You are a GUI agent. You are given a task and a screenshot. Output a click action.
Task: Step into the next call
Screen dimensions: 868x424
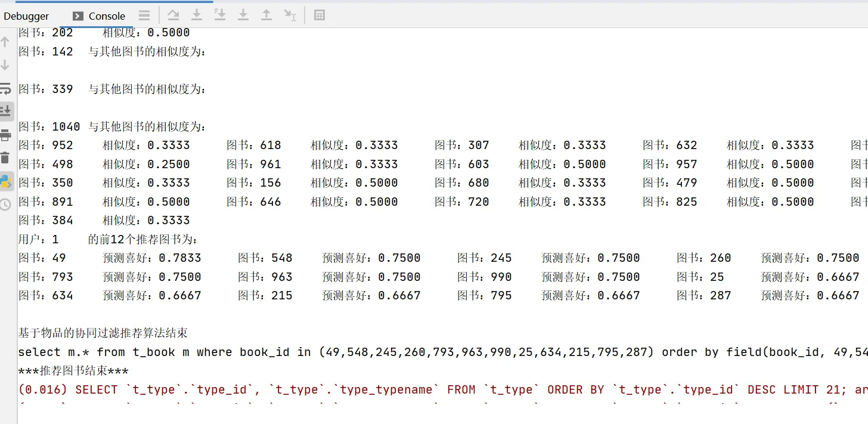point(197,15)
